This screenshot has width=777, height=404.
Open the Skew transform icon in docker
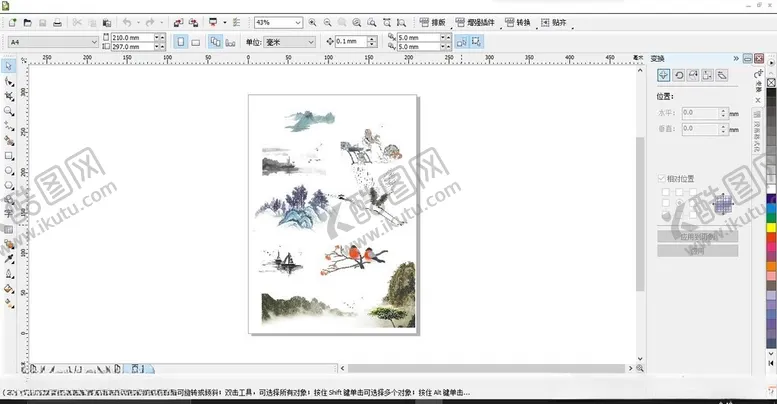[x=722, y=75]
